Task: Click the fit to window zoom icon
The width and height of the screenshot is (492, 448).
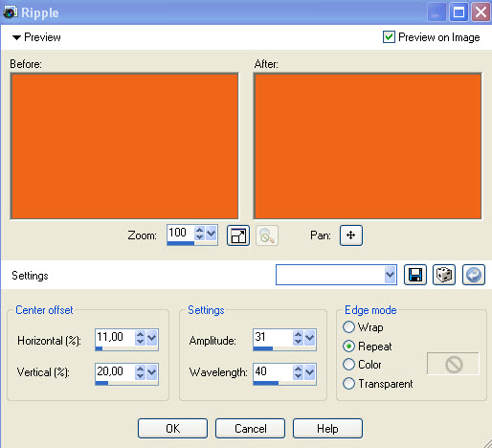Action: click(238, 235)
